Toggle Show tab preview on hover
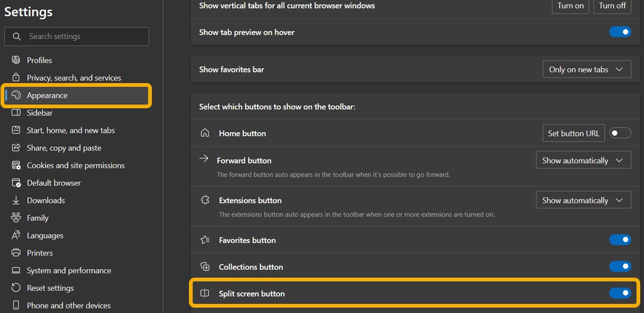The image size is (644, 313). click(x=620, y=32)
